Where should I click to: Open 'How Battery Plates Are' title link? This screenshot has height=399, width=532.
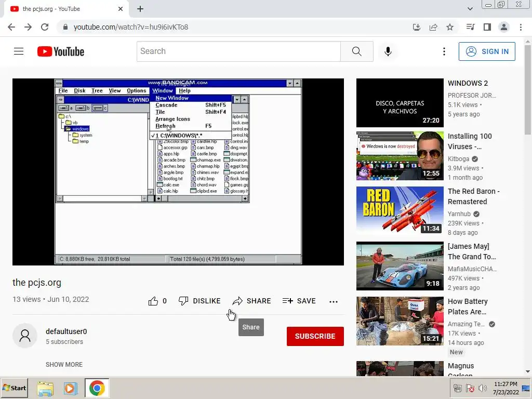(x=468, y=307)
